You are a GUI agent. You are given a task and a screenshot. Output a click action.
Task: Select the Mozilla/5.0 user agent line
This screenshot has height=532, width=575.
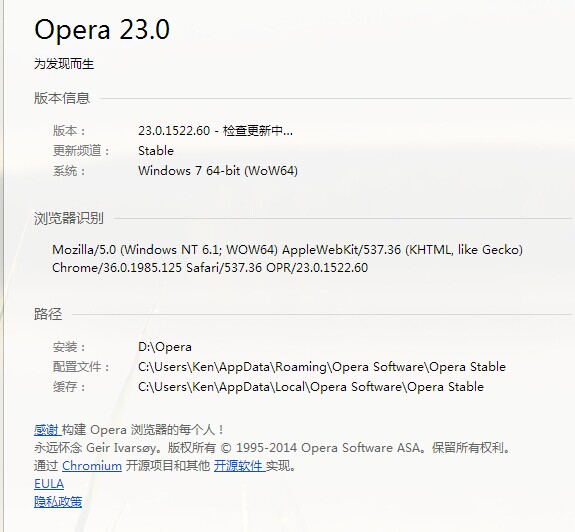288,250
